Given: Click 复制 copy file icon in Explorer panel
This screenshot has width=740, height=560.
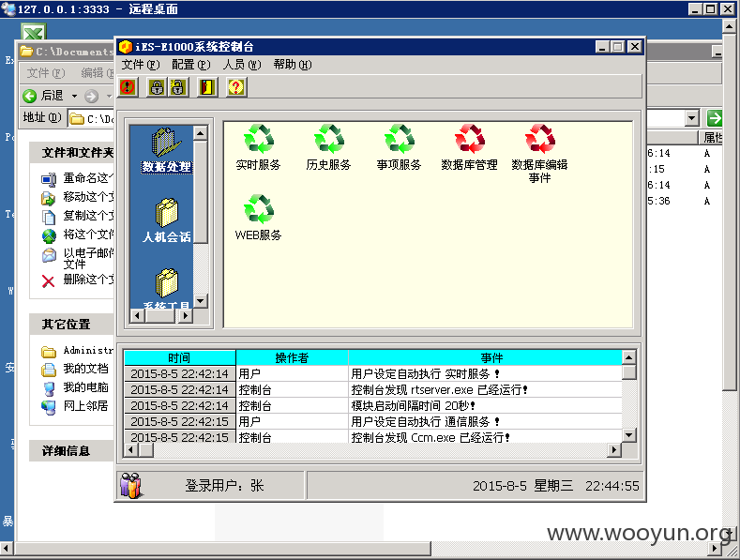Looking at the screenshot, I should coord(49,217).
